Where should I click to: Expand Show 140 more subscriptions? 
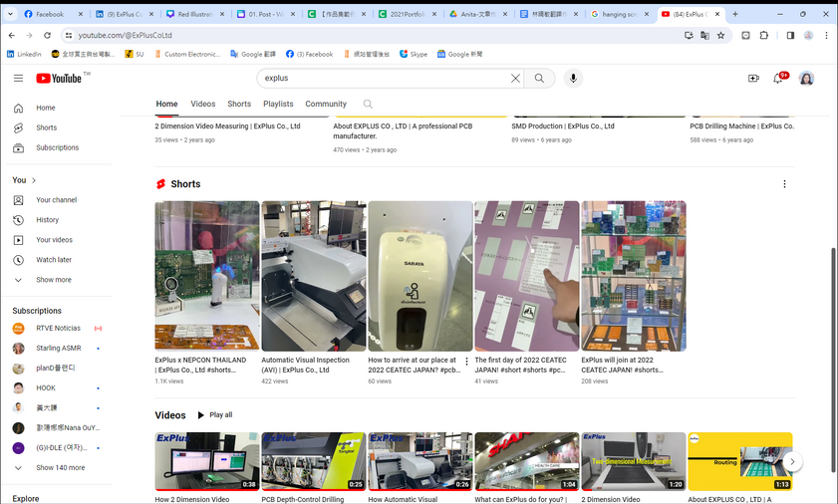click(x=60, y=467)
